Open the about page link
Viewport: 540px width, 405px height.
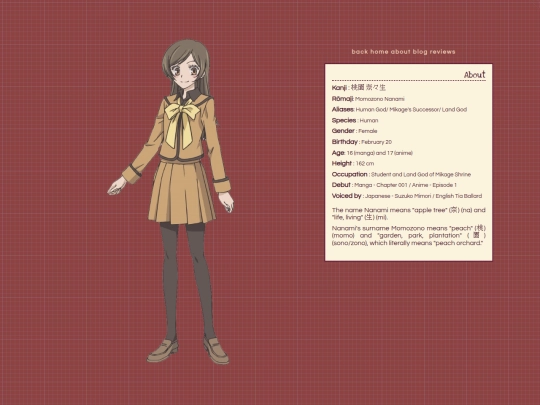401,52
